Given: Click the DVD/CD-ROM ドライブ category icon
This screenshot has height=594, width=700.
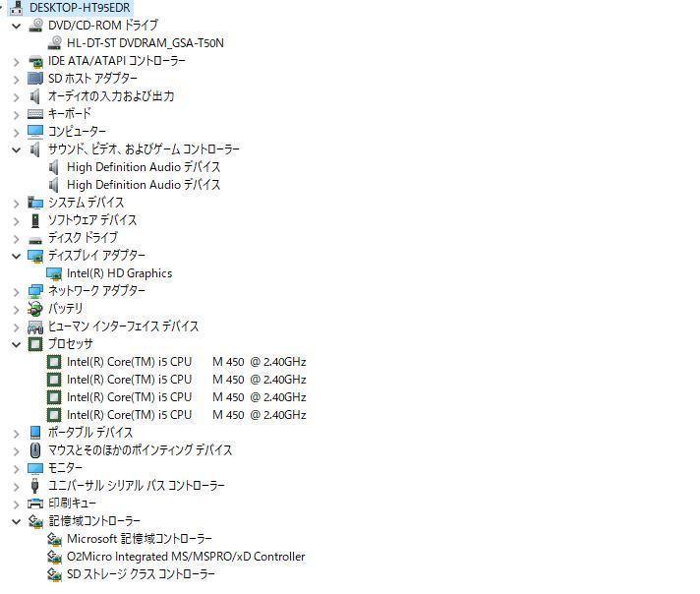Looking at the screenshot, I should (35, 25).
